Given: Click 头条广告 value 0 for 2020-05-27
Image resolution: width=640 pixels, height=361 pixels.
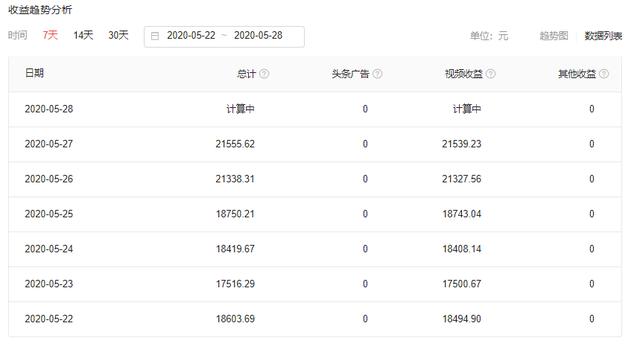Looking at the screenshot, I should (365, 144).
